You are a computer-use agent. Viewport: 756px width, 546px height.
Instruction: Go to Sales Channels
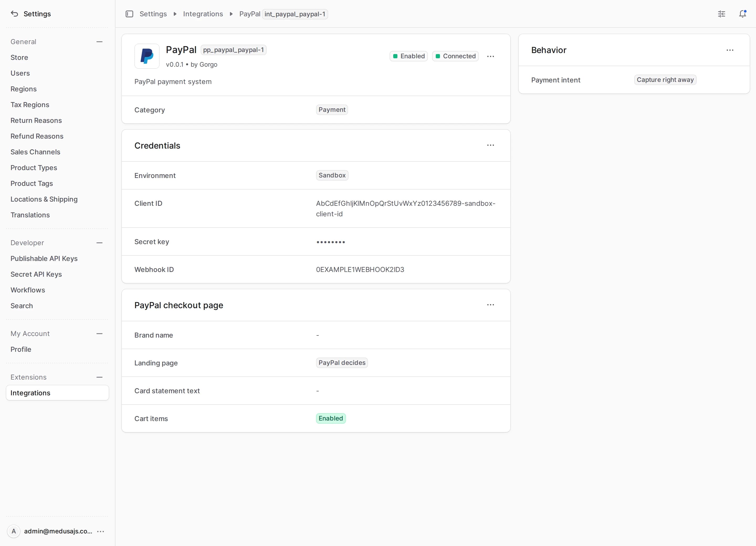click(x=57, y=152)
